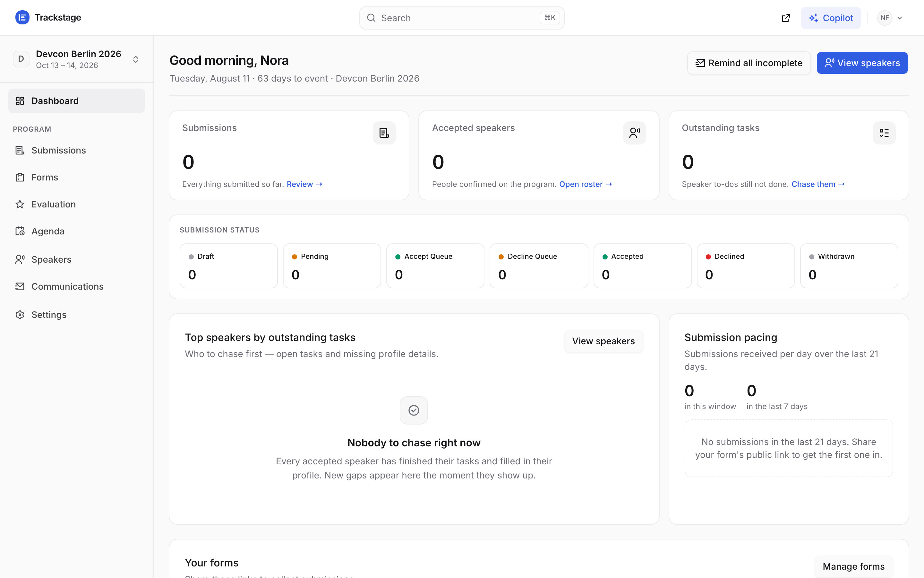Click the Speakers sidebar icon
This screenshot has height=578, width=924.
(x=20, y=259)
